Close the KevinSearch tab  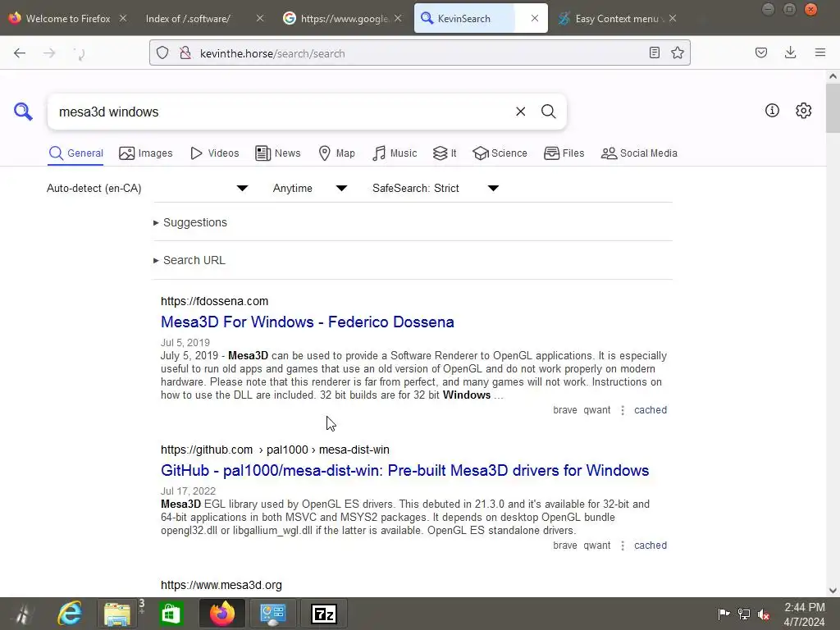click(x=534, y=18)
